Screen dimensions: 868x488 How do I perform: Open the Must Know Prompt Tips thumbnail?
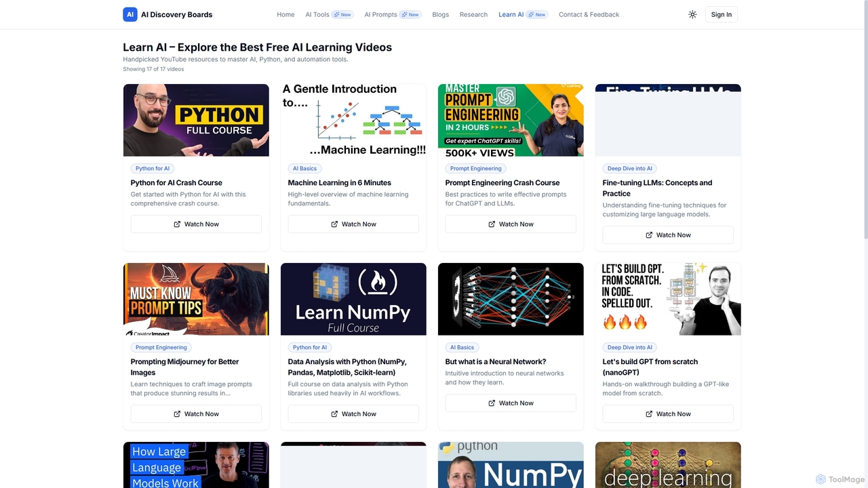[196, 299]
